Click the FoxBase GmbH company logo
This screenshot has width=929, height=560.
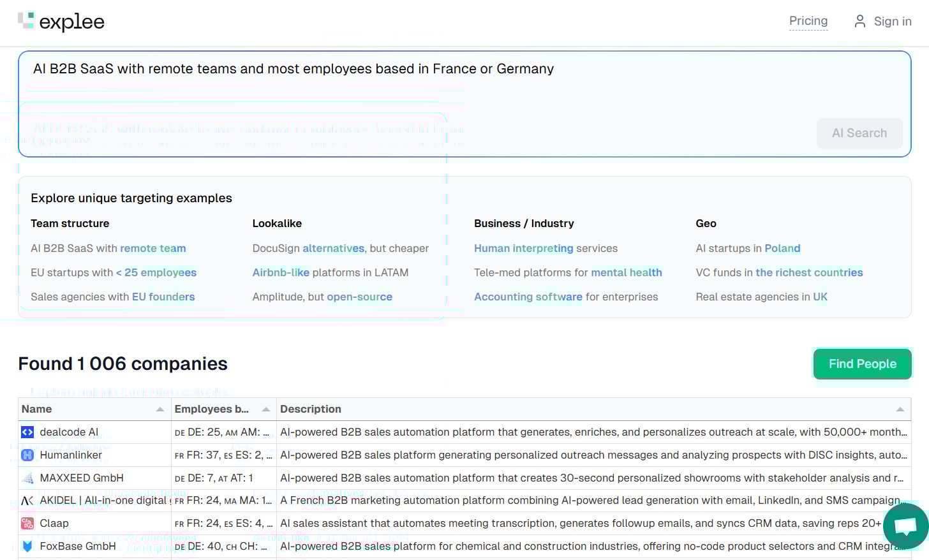tap(27, 546)
